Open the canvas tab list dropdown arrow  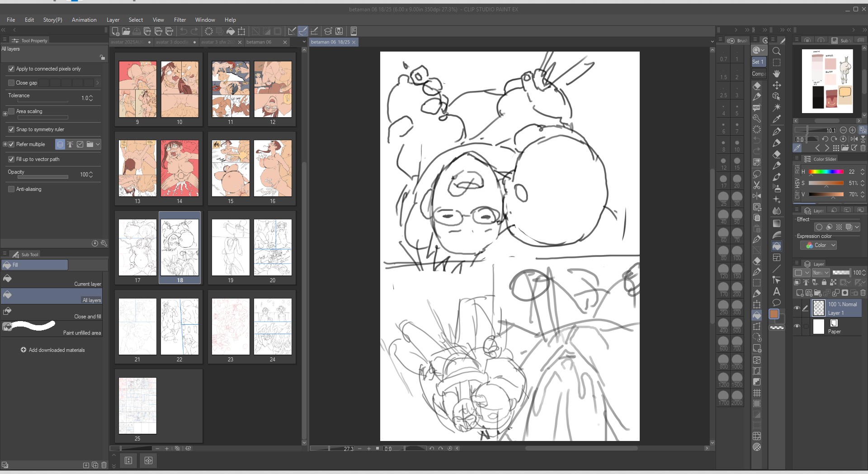tap(712, 42)
